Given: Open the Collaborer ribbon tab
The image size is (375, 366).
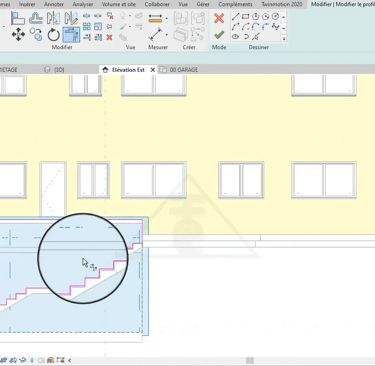Looking at the screenshot, I should tap(157, 4).
